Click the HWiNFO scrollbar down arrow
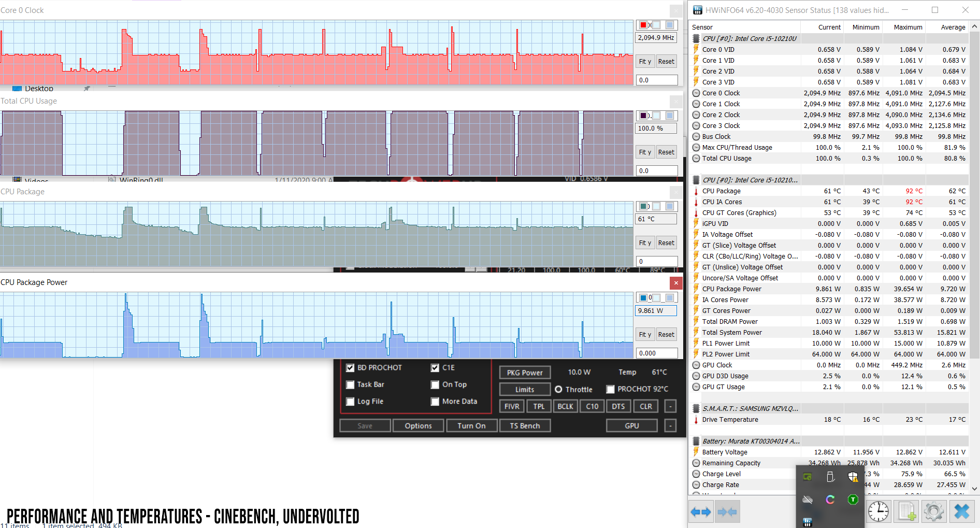980x528 pixels. tap(974, 488)
